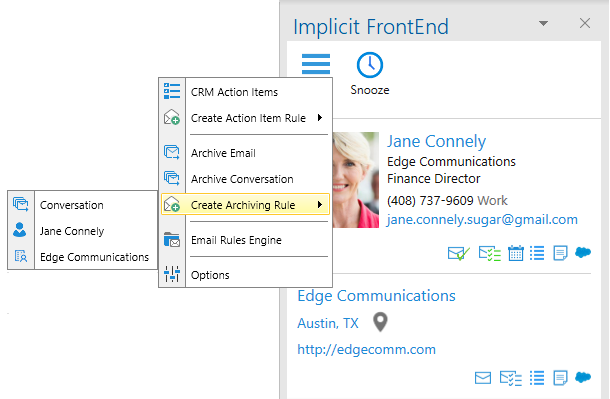Click Salesforce cloud icon in Edge Communications row
Screen dimensions: 610x399
coord(583,377)
